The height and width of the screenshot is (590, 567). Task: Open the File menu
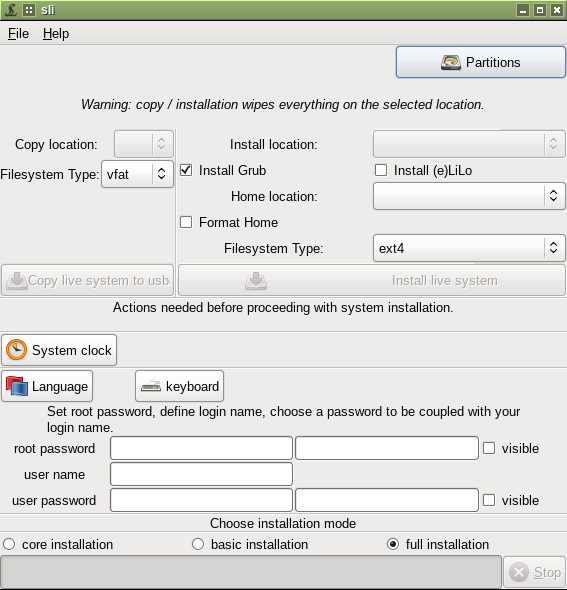click(x=18, y=33)
